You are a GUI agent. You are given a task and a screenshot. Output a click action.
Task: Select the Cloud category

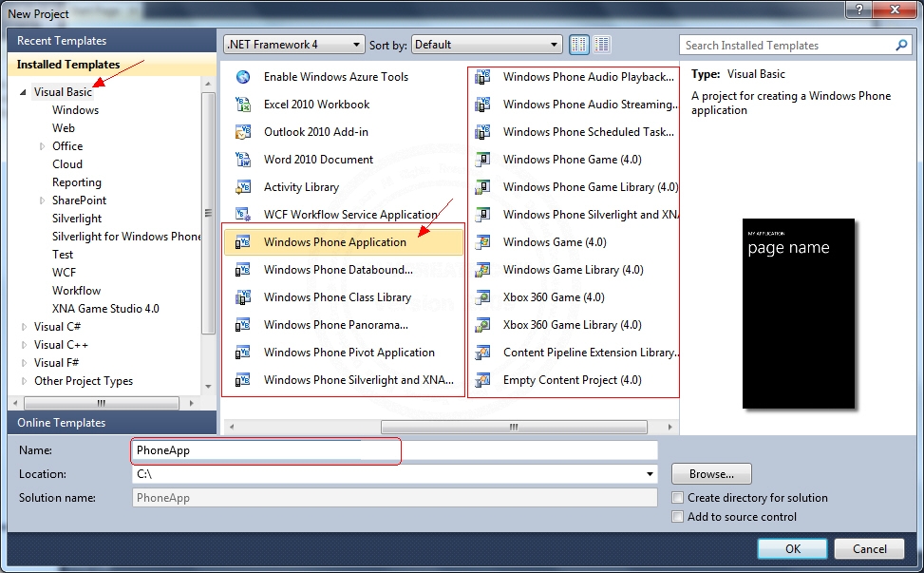pos(67,164)
